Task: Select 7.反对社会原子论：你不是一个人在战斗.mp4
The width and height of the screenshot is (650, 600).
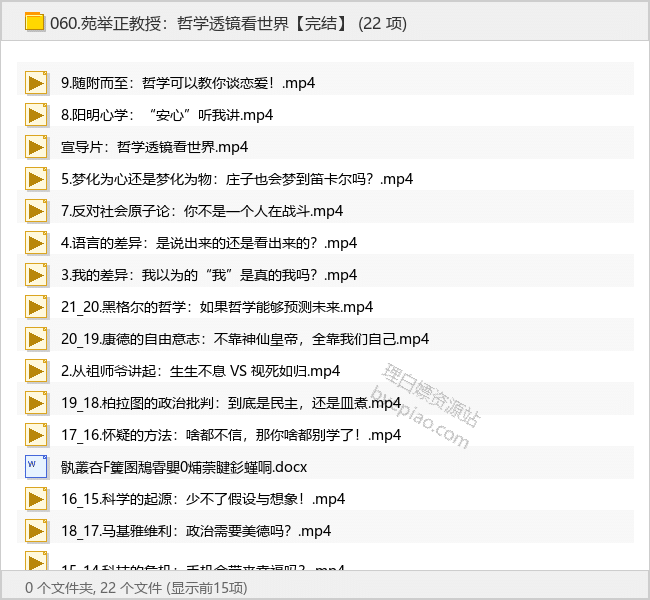Action: (x=202, y=211)
